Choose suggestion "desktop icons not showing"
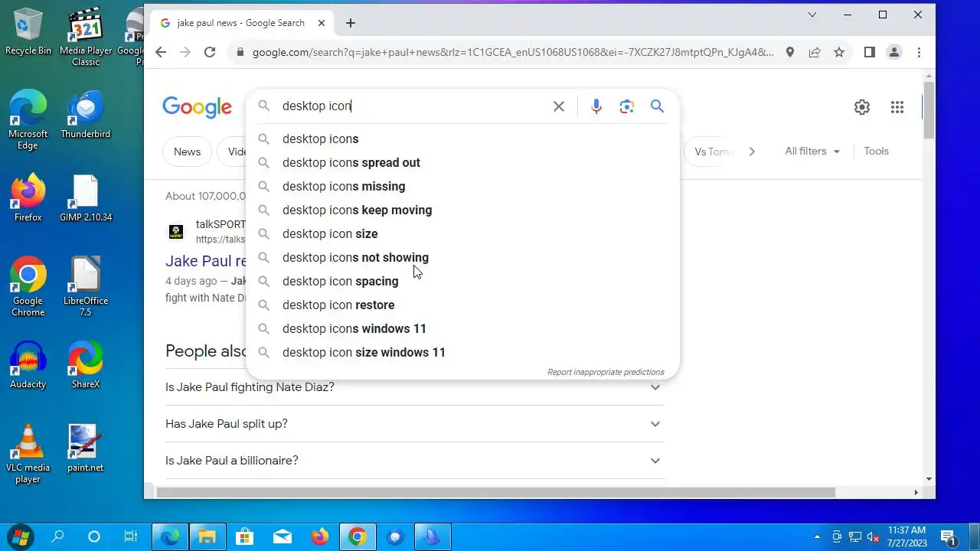The width and height of the screenshot is (980, 551). point(462,257)
